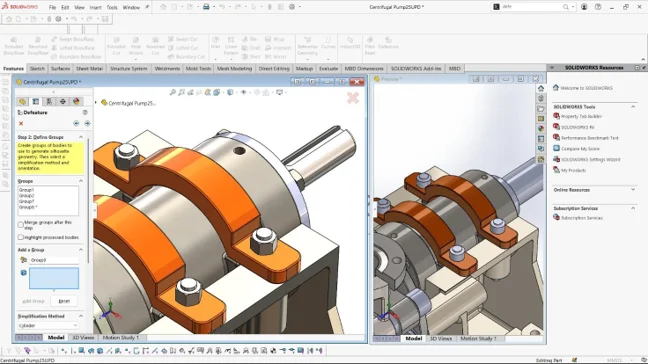This screenshot has height=364, width=648.
Task: Open Custom Properties tab in task pane
Action: tap(541, 139)
